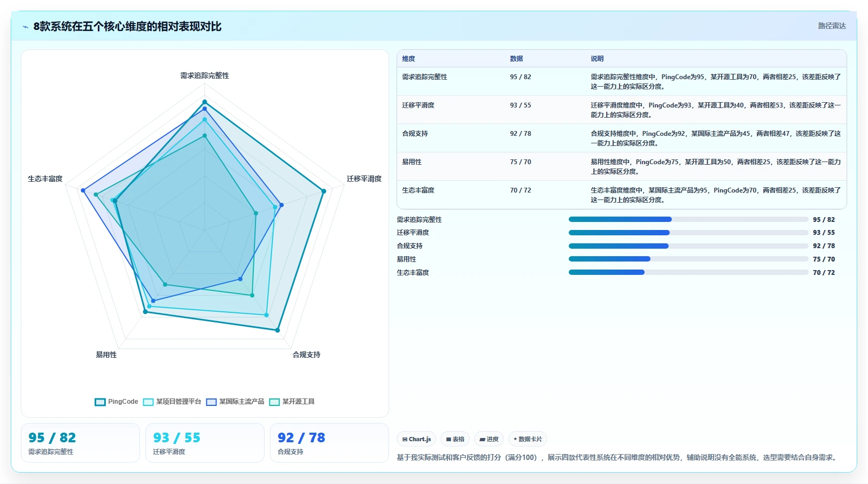This screenshot has height=484, width=868.
Task: Click the 易用性 progress bar
Action: pyautogui.click(x=688, y=259)
